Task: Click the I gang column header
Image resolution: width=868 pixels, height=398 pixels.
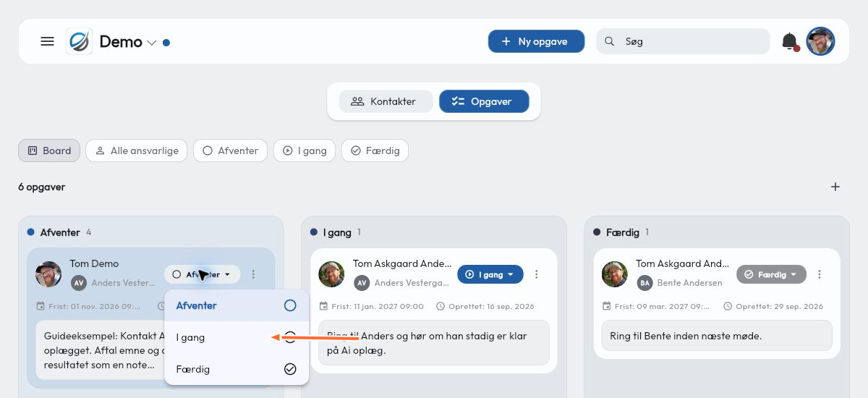Action: (x=337, y=232)
